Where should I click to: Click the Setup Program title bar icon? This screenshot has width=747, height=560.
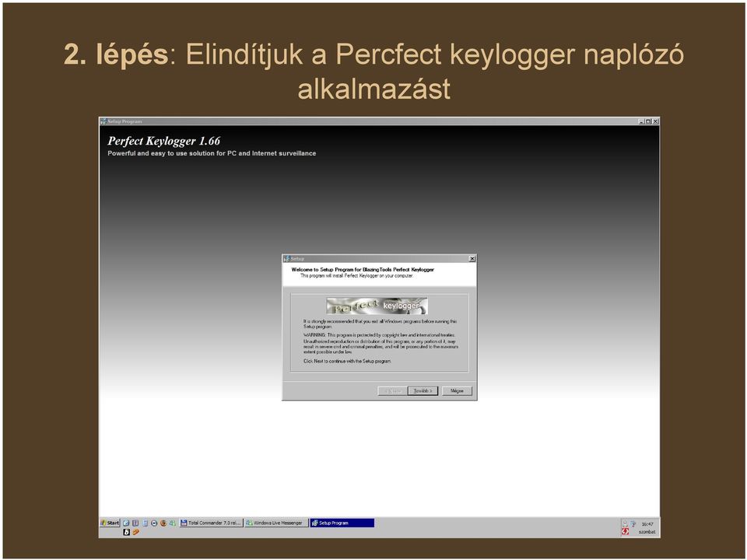pos(103,121)
